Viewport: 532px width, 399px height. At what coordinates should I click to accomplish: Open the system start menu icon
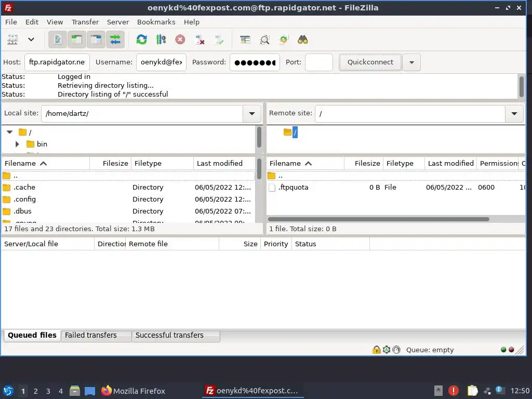[8, 391]
